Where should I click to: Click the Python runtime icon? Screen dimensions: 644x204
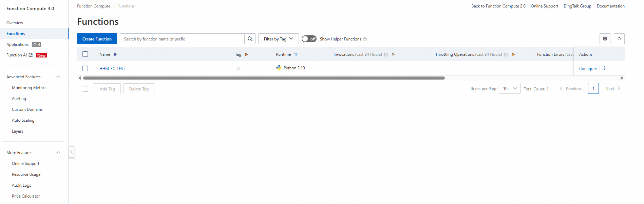(x=279, y=68)
